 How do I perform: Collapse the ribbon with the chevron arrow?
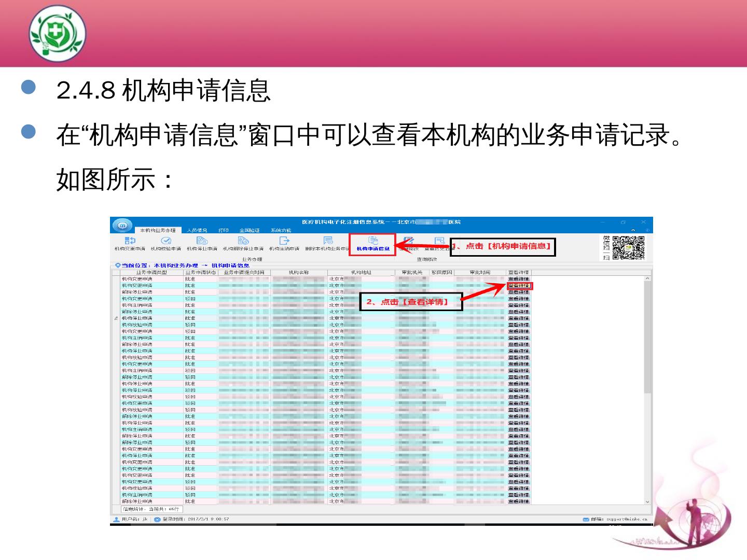633,230
